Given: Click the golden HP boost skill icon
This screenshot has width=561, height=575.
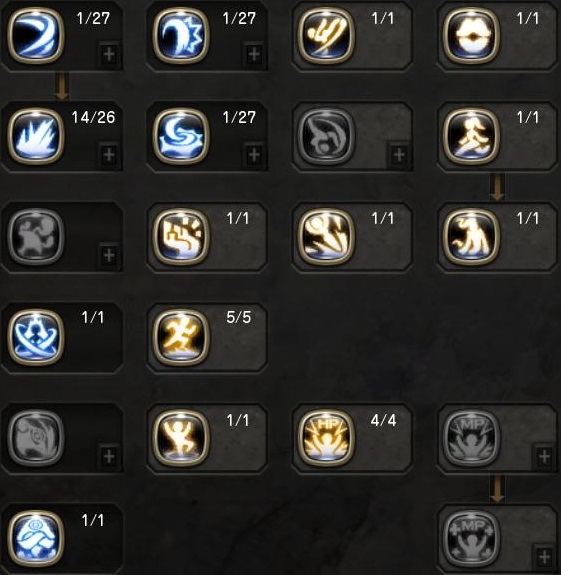Looking at the screenshot, I should [x=326, y=437].
